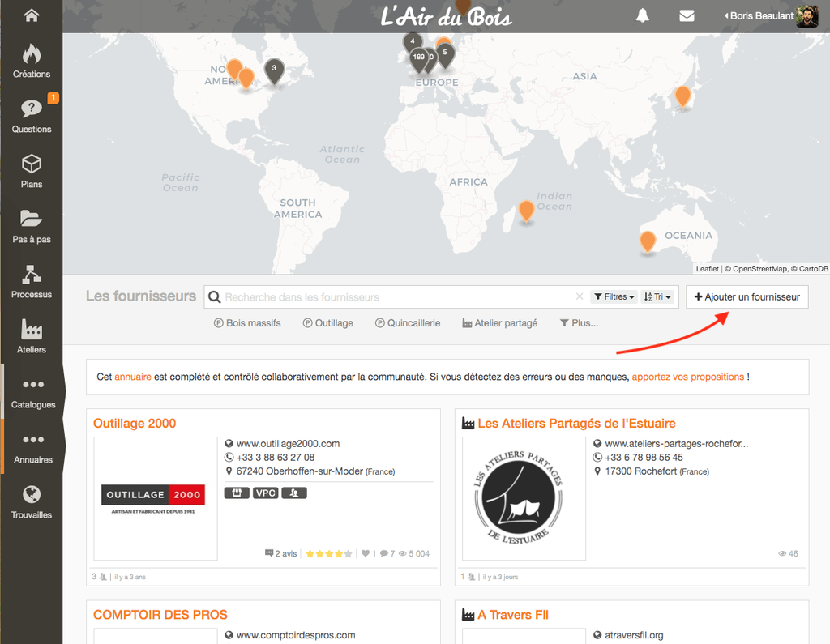Apply the Quincaillerie filter
Screen dimensions: 830x644
tap(408, 322)
